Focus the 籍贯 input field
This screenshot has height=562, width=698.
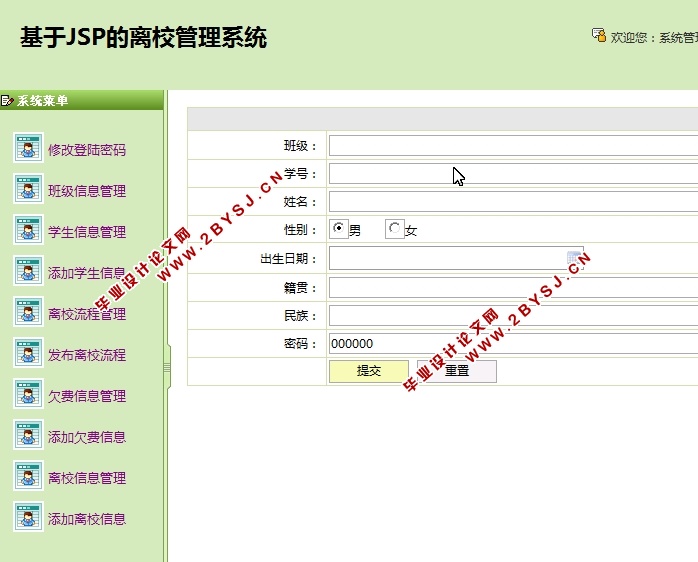pos(513,288)
